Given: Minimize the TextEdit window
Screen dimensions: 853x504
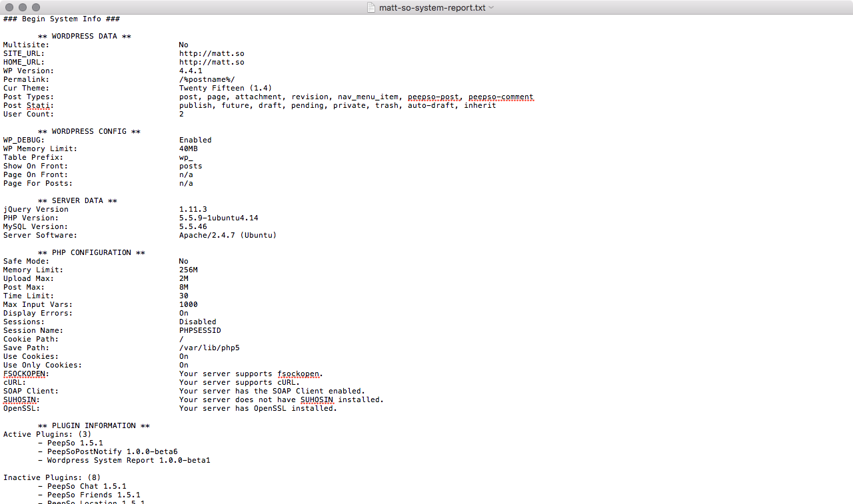Looking at the screenshot, I should (23, 7).
